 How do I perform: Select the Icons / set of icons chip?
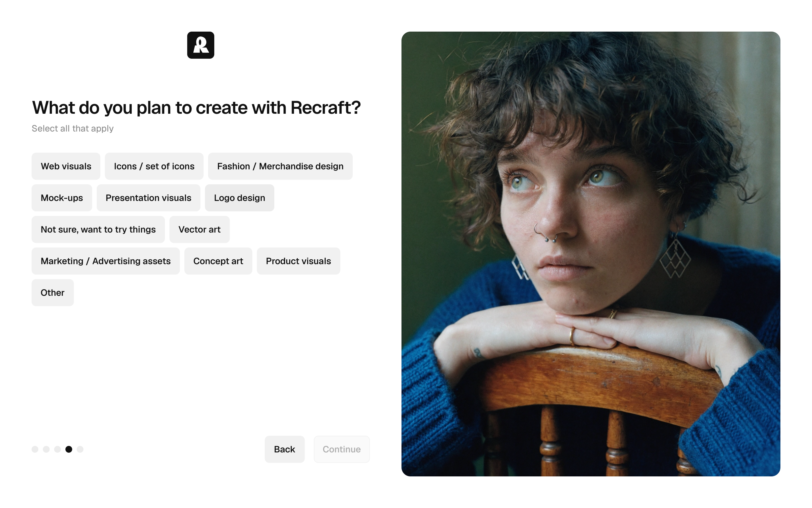[154, 166]
